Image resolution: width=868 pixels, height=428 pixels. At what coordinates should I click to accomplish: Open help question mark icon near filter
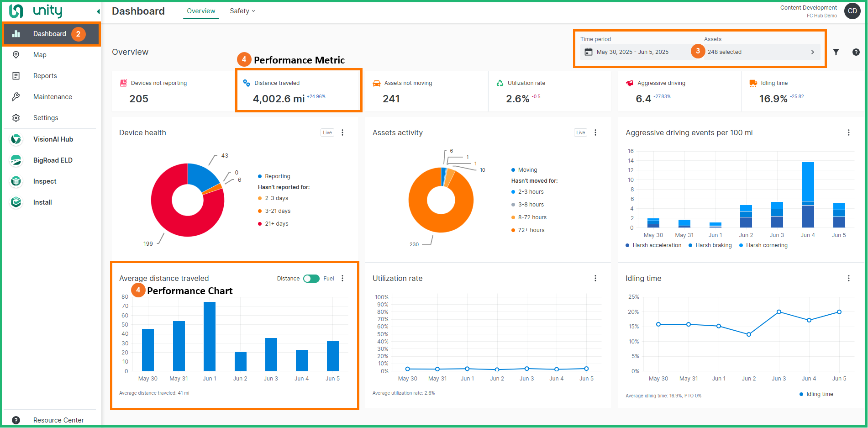coord(856,52)
